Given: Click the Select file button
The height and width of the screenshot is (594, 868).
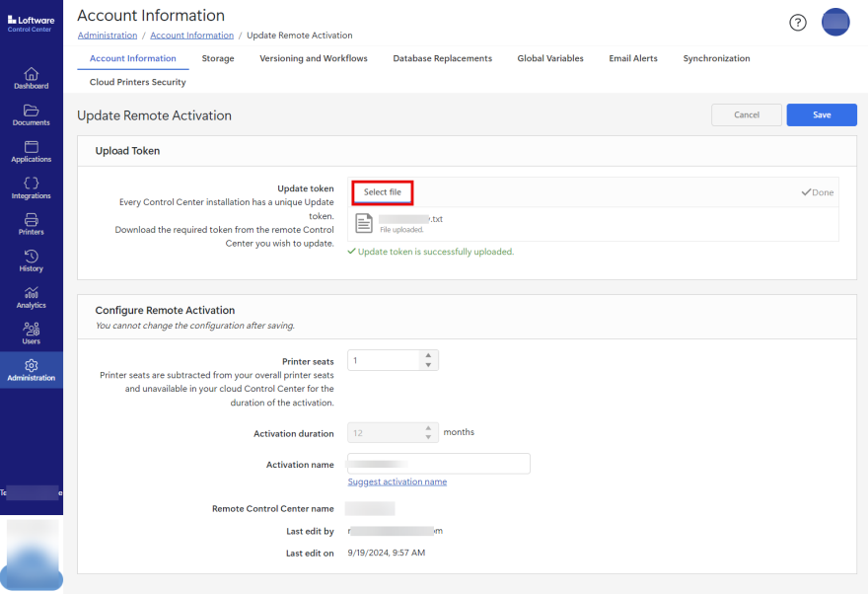Looking at the screenshot, I should pos(382,192).
